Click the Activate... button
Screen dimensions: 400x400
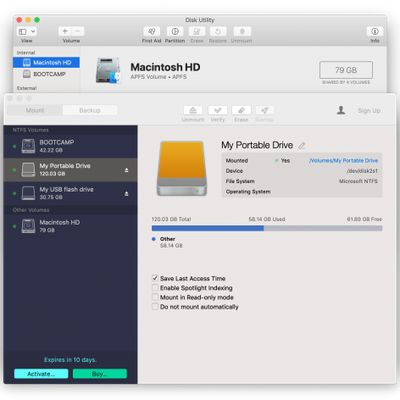click(41, 374)
